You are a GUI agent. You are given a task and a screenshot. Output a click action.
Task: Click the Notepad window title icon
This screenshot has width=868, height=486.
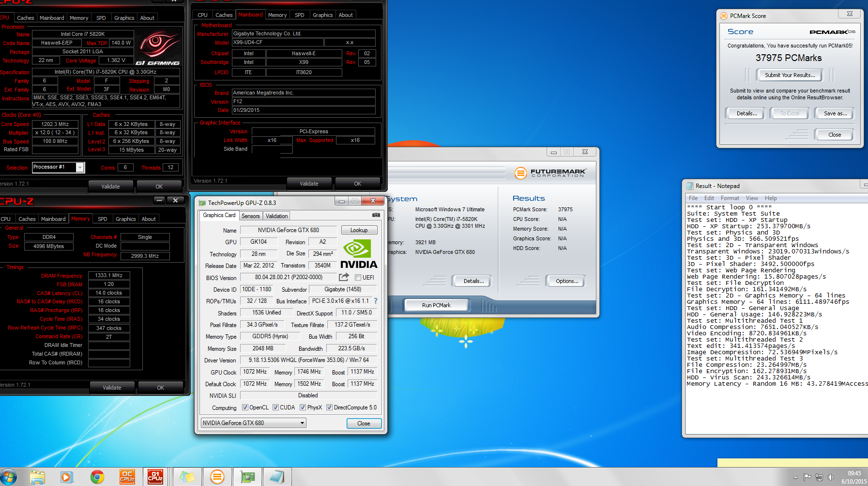[x=689, y=186]
